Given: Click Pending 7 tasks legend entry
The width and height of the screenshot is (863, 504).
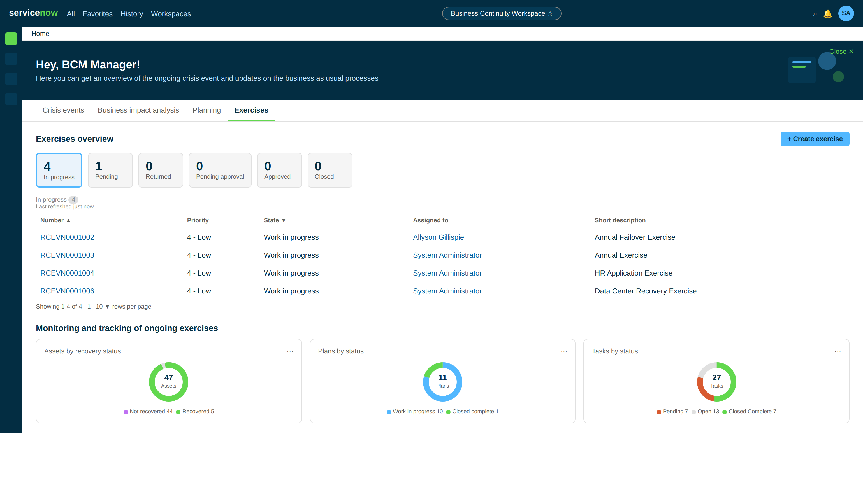Looking at the screenshot, I should [x=672, y=412].
